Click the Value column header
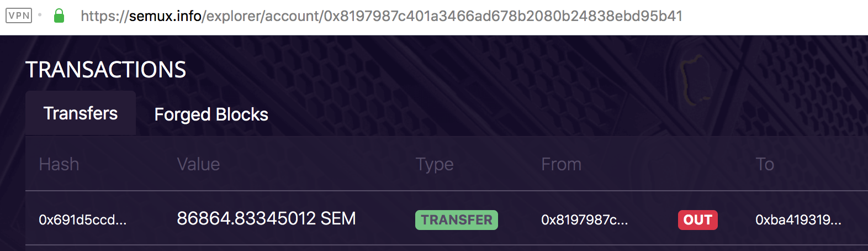 pos(198,164)
